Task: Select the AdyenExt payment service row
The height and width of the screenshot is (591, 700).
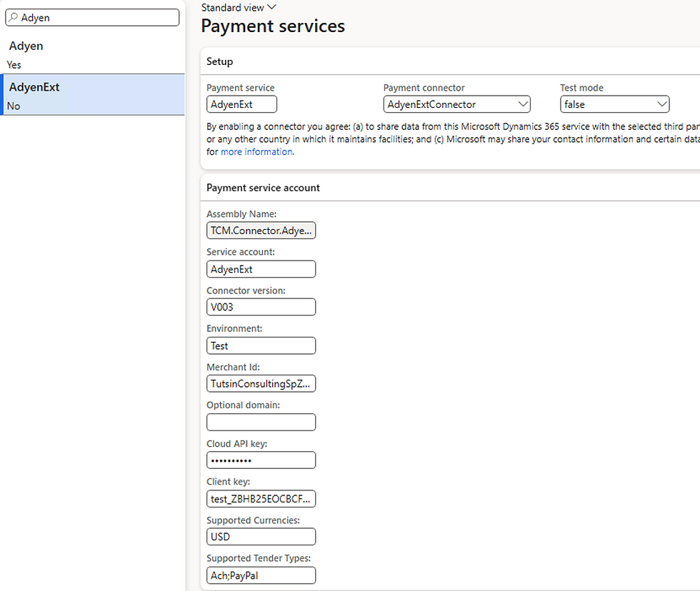Action: click(x=93, y=95)
